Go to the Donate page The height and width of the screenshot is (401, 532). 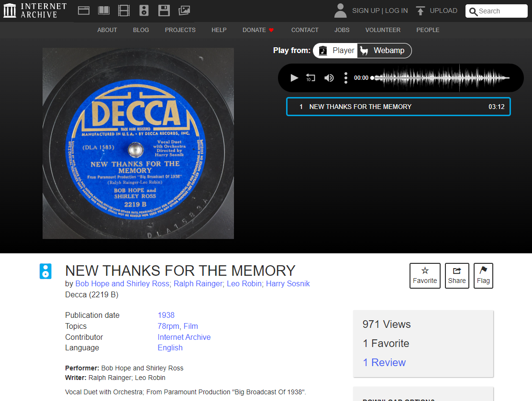coord(258,30)
